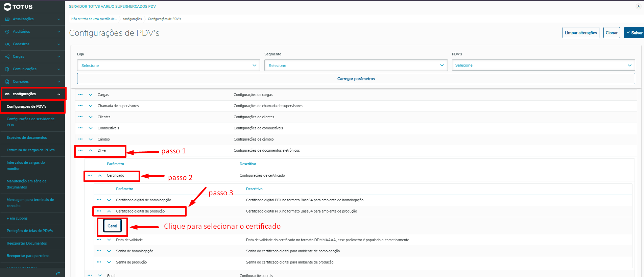Viewport: 644px width, 277px height.
Task: Collapse the configurações sidebar menu
Action: click(59, 94)
